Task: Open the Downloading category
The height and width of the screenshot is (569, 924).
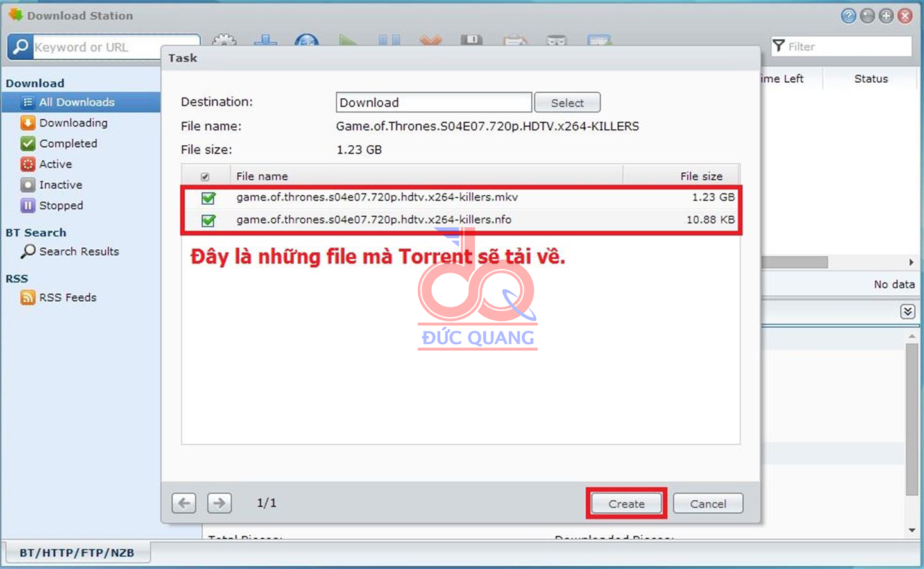Action: coord(73,123)
